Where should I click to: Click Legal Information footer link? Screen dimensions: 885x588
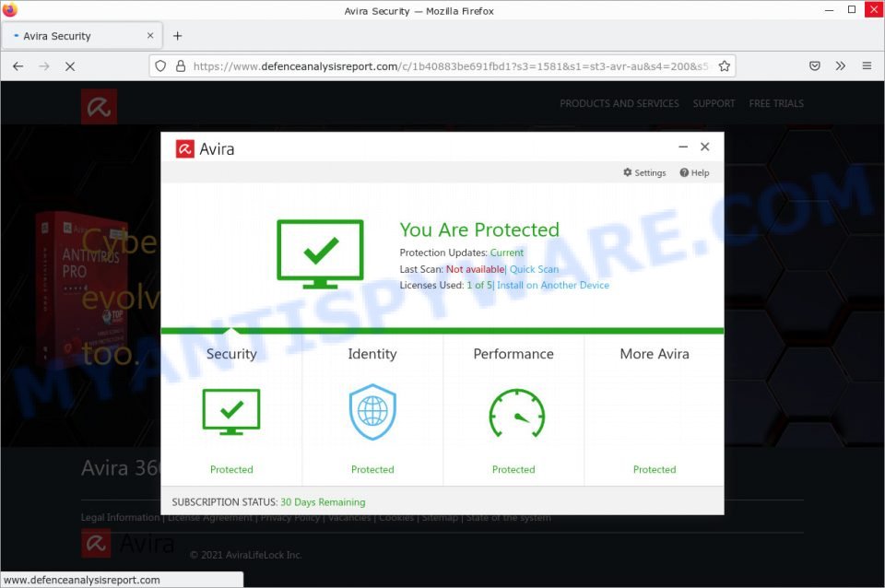pos(120,517)
